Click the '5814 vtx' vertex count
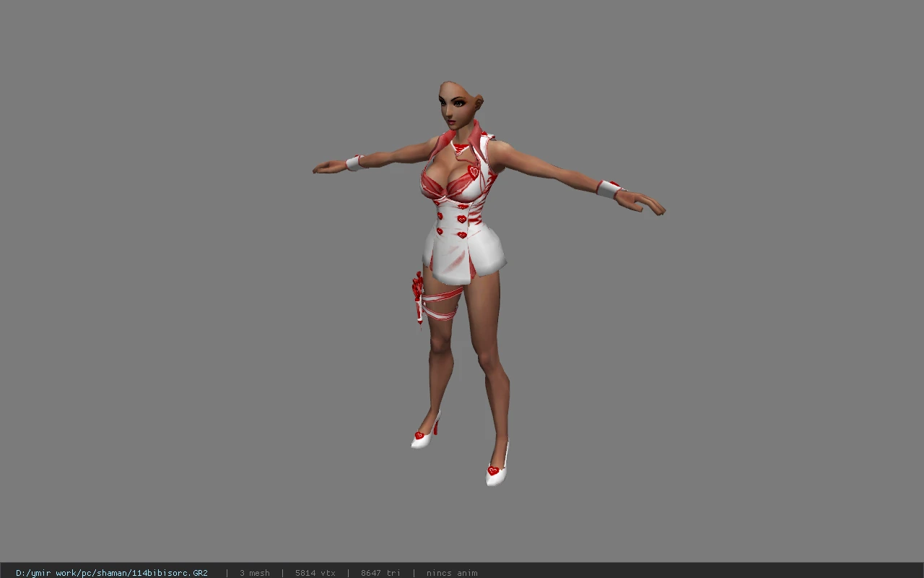924x578 pixels. (315, 573)
